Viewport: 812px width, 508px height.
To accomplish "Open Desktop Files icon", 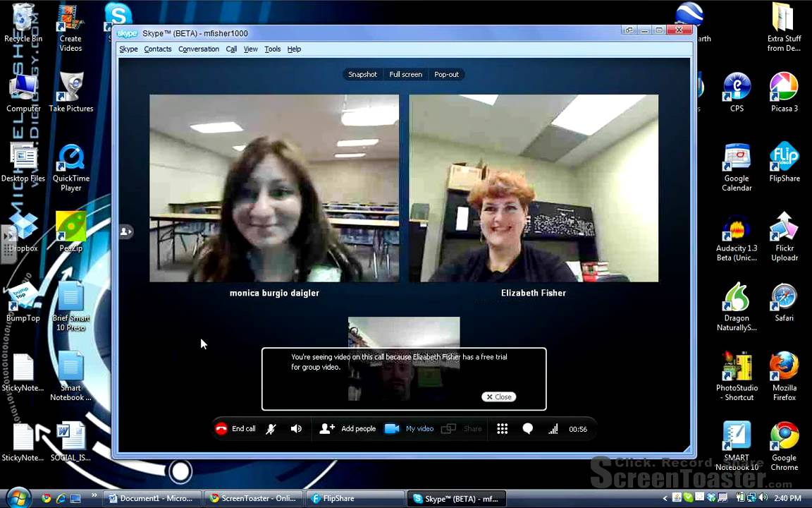I will (x=23, y=163).
